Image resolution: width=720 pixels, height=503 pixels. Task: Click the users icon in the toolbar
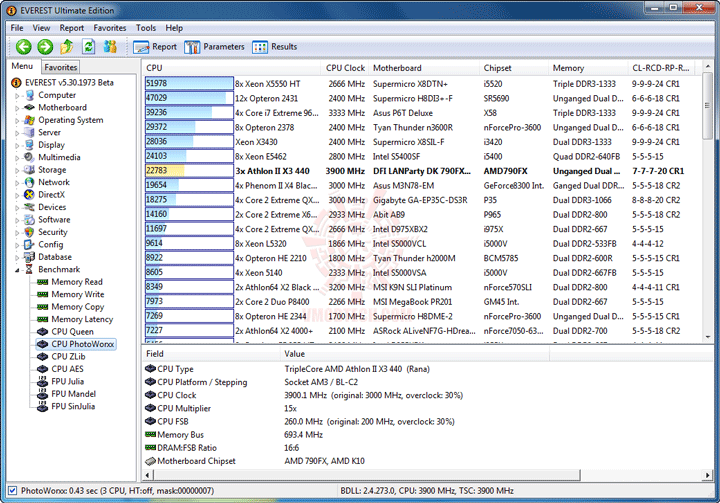[x=110, y=46]
